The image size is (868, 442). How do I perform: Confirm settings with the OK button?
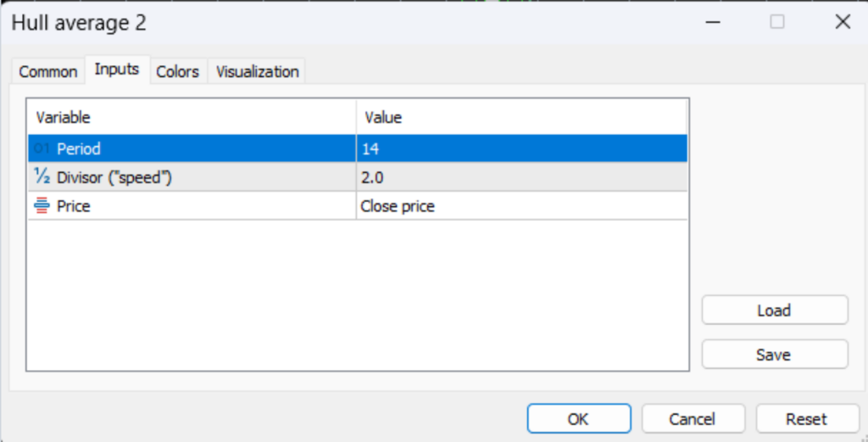(x=578, y=418)
